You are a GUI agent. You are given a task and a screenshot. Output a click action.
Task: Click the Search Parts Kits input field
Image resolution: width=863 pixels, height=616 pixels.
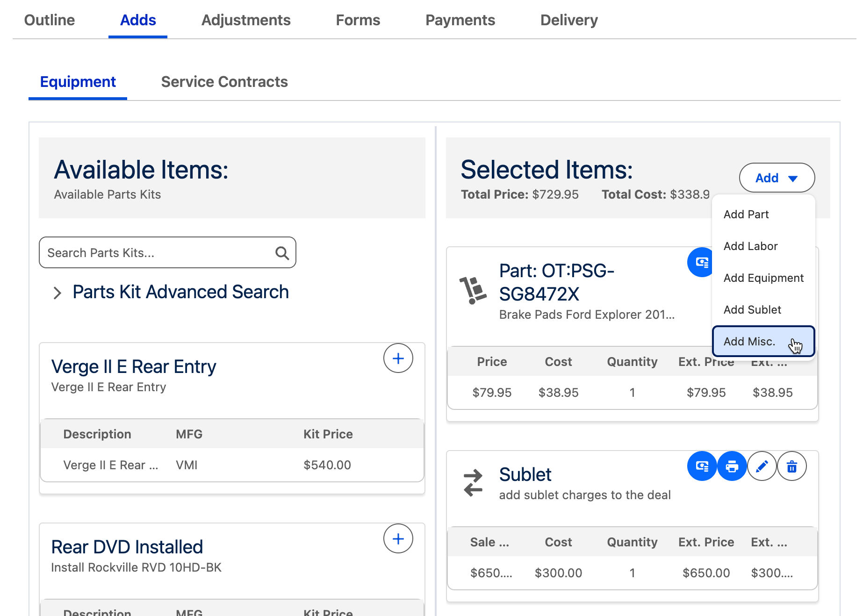167,252
